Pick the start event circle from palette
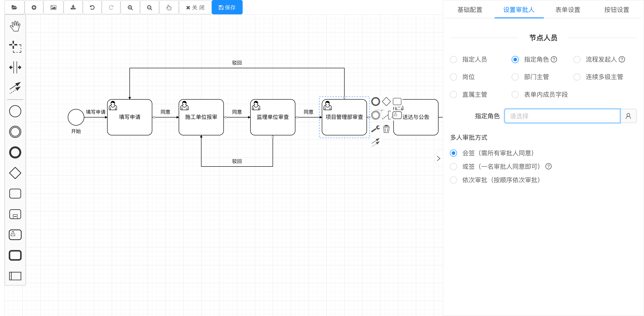This screenshot has width=644, height=316. coord(15,111)
